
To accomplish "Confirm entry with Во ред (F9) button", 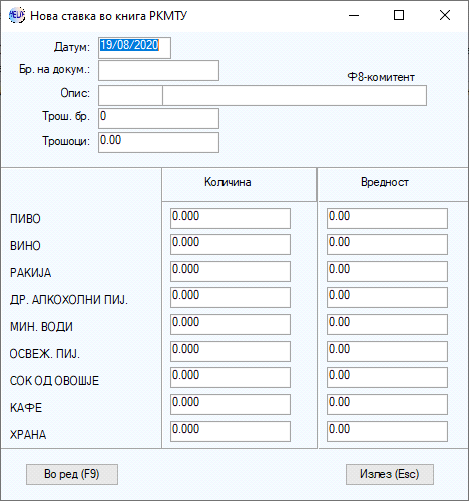I will point(72,474).
